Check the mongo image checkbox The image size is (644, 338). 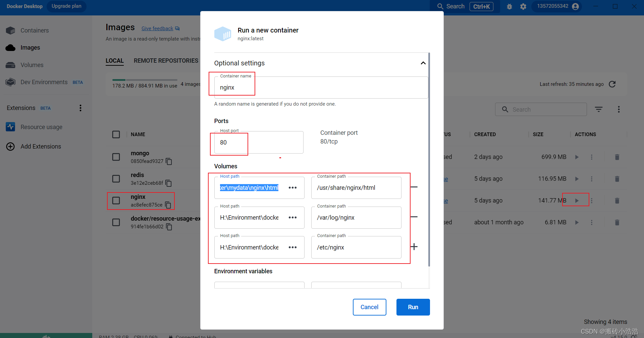tap(116, 157)
